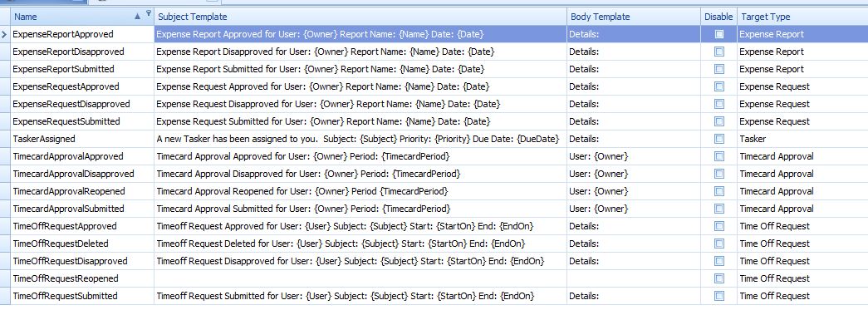The height and width of the screenshot is (310, 868).
Task: Toggle Disable checkbox for ExpenseReportApproved
Action: (718, 34)
